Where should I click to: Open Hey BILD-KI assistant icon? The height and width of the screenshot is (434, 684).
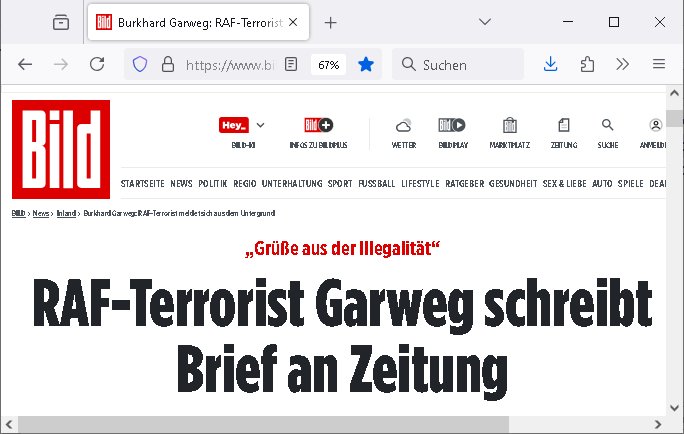click(x=234, y=126)
